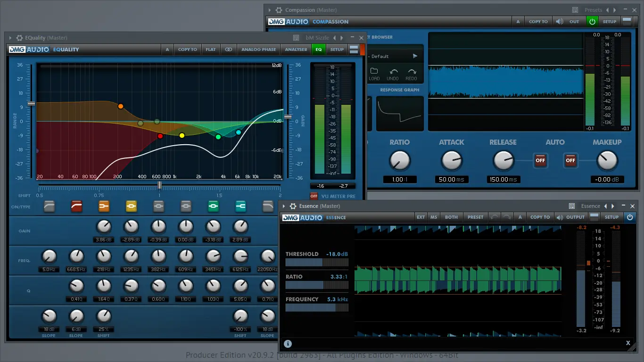Open the Compassion Presets dropdown
Screen dimensions: 644x362
coord(593,10)
